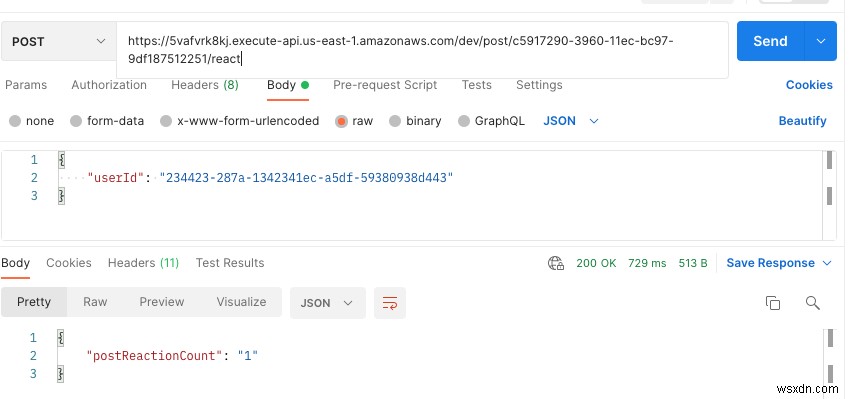Switch to the Authorization tab
The width and height of the screenshot is (850, 399).
tap(109, 85)
